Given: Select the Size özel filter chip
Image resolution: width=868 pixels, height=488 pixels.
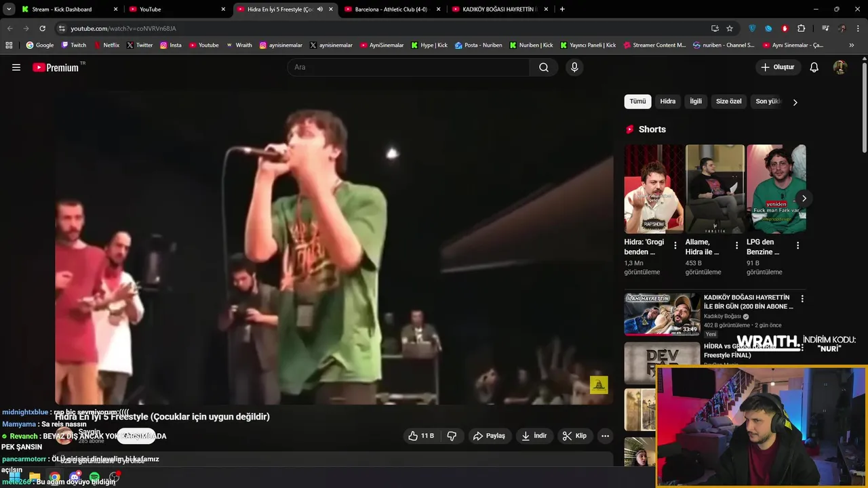Looking at the screenshot, I should tap(729, 102).
